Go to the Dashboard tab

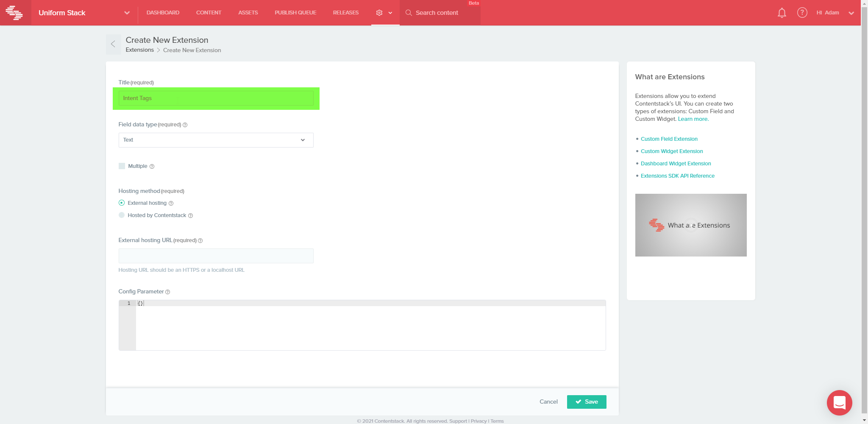pos(163,13)
